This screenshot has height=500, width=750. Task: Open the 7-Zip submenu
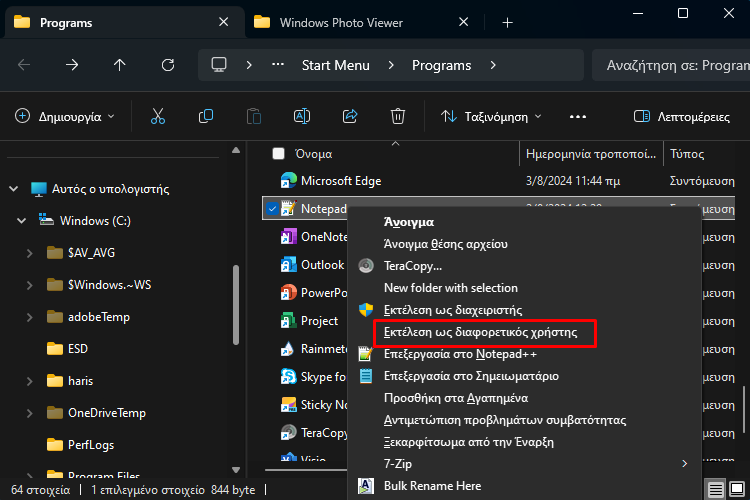tap(524, 464)
